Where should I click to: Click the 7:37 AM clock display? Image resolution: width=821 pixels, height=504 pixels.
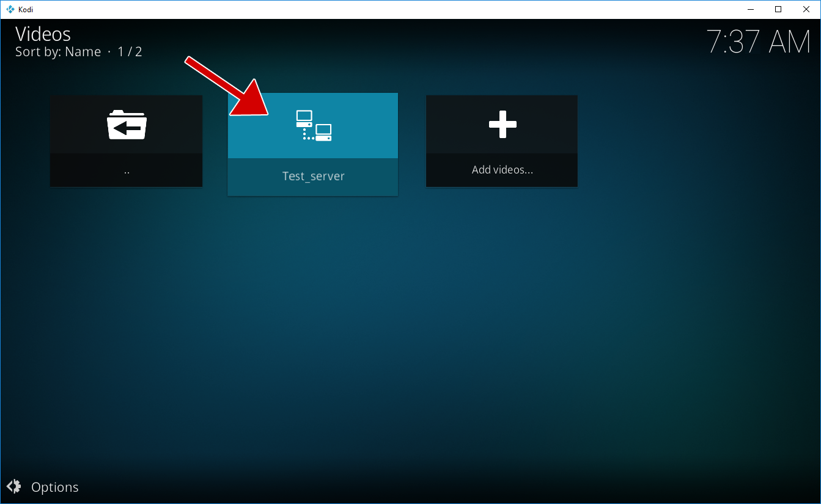pyautogui.click(x=758, y=42)
